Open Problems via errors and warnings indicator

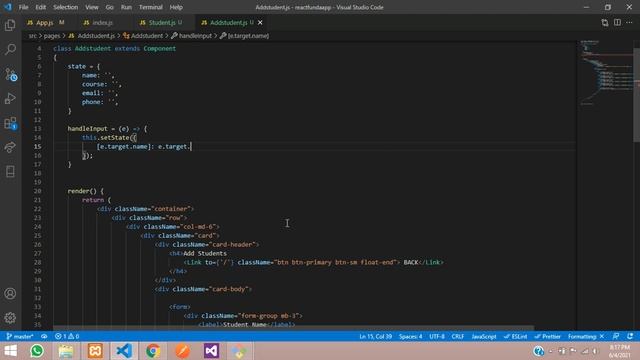click(67, 336)
